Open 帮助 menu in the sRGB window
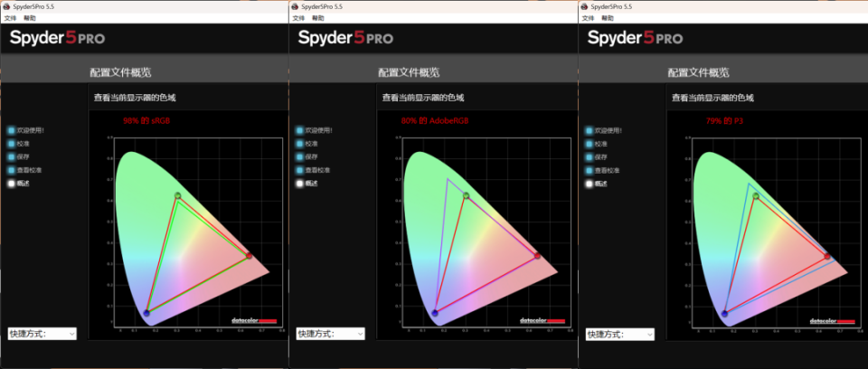 [29, 18]
